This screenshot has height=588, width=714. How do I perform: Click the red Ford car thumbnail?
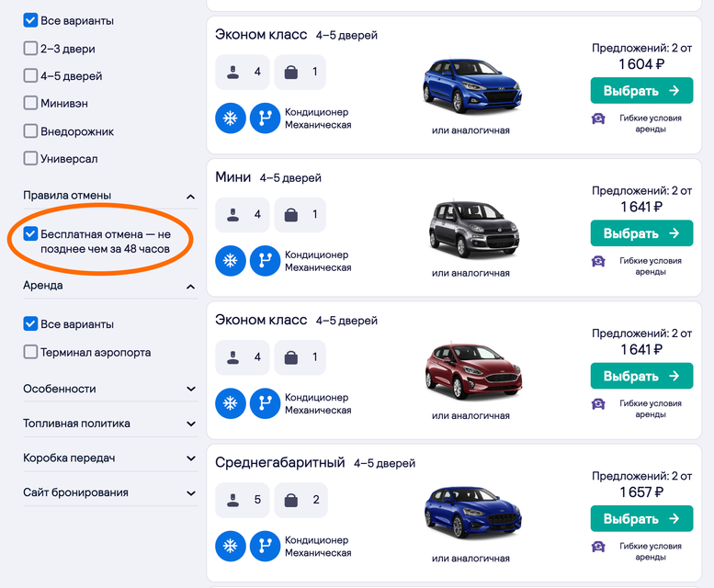471,370
